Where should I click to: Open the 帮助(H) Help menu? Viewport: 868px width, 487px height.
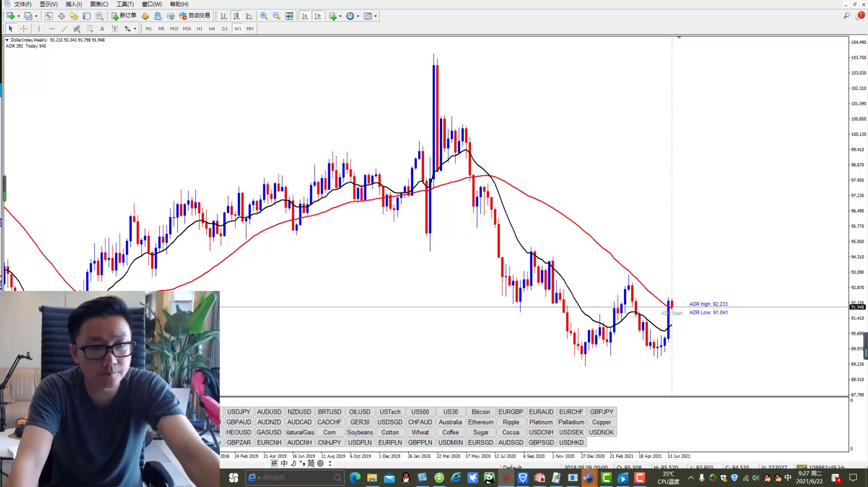tap(179, 5)
